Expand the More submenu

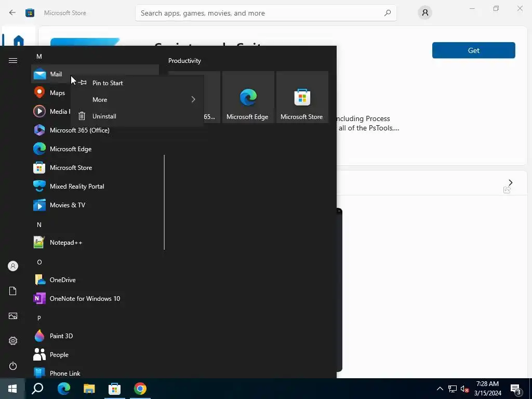tap(137, 99)
